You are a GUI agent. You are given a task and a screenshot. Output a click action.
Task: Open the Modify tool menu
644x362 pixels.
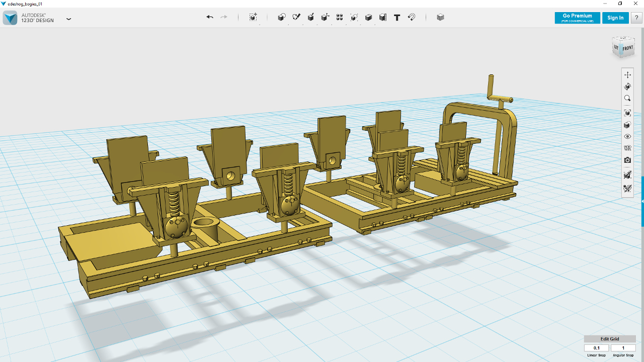tap(325, 17)
